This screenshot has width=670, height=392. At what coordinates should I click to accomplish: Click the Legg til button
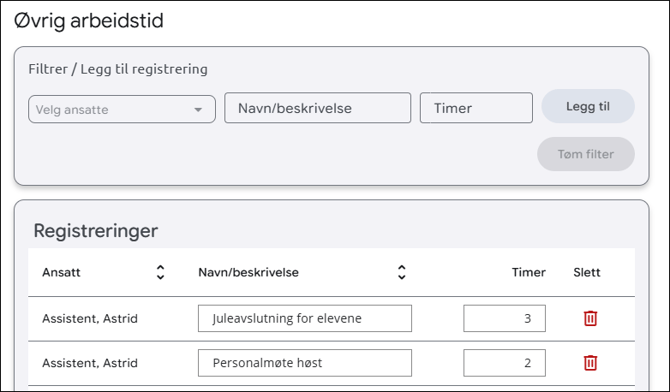coord(588,106)
